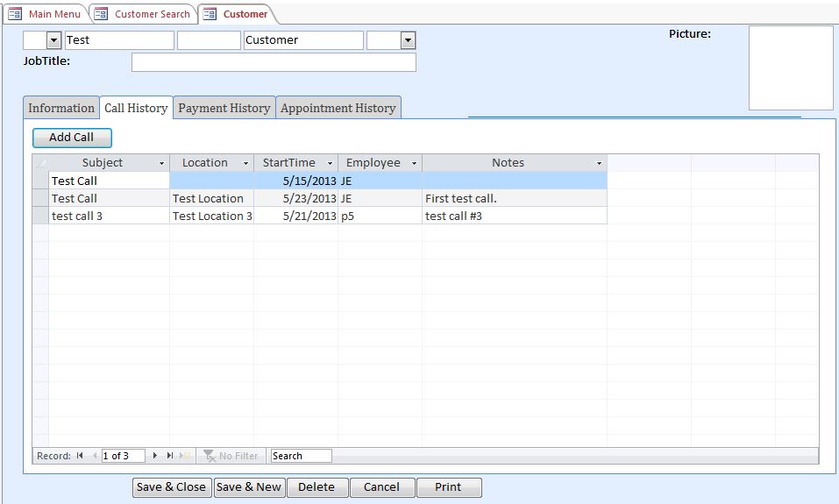
Task: Open the suffix combo box after Customer
Action: point(407,40)
